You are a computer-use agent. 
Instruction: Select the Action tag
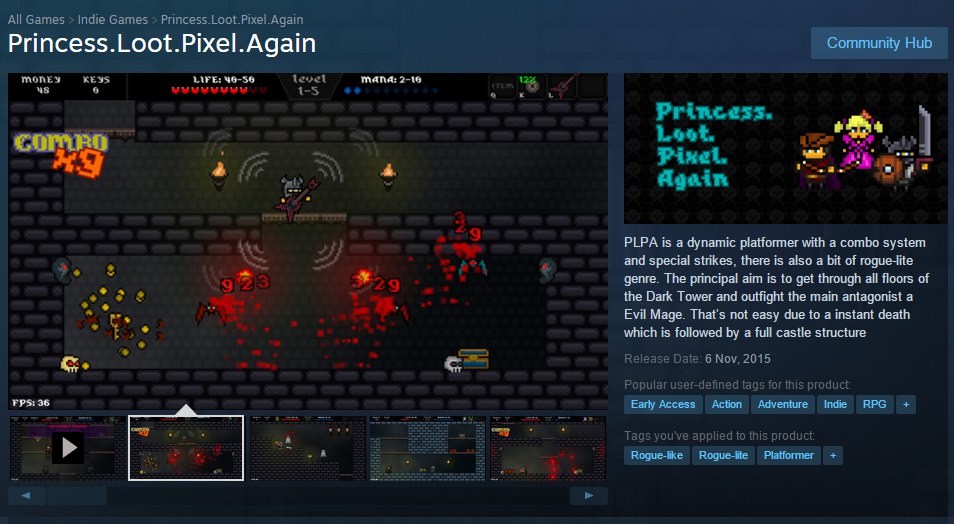pyautogui.click(x=727, y=404)
